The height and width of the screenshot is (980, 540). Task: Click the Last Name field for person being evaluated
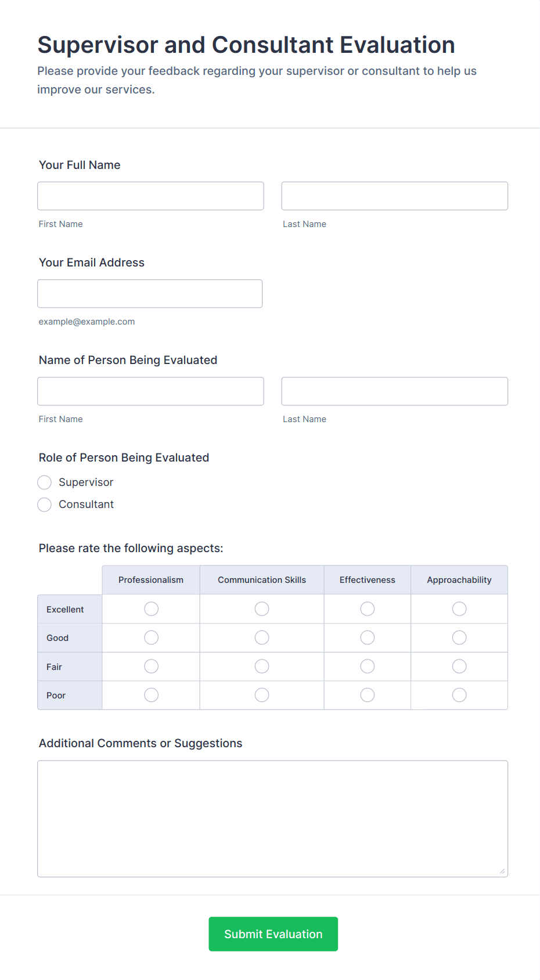(x=394, y=391)
